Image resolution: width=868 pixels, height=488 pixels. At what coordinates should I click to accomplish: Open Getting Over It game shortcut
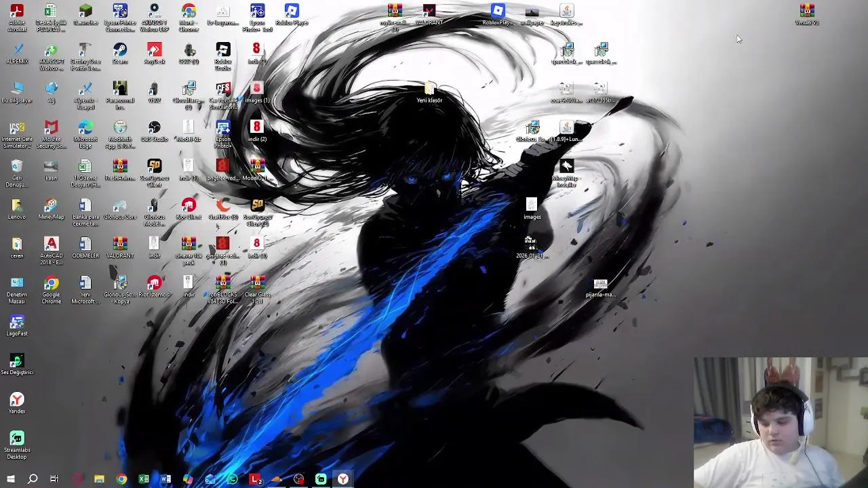click(x=85, y=56)
